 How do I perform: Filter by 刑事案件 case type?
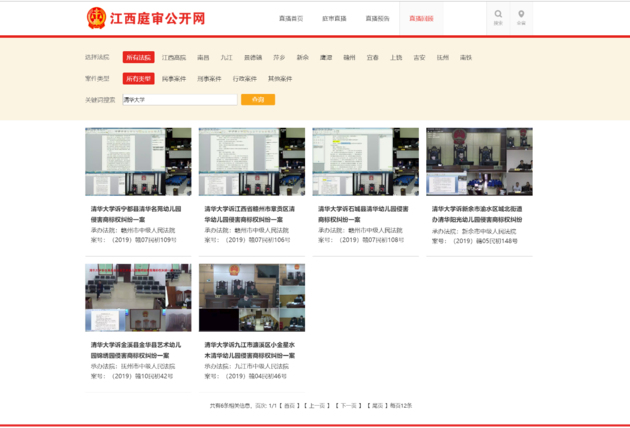click(x=209, y=79)
